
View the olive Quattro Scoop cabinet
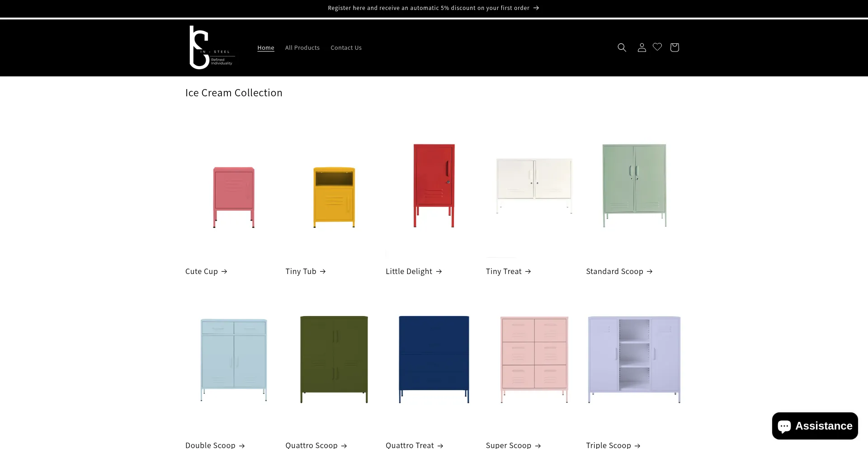(x=334, y=359)
